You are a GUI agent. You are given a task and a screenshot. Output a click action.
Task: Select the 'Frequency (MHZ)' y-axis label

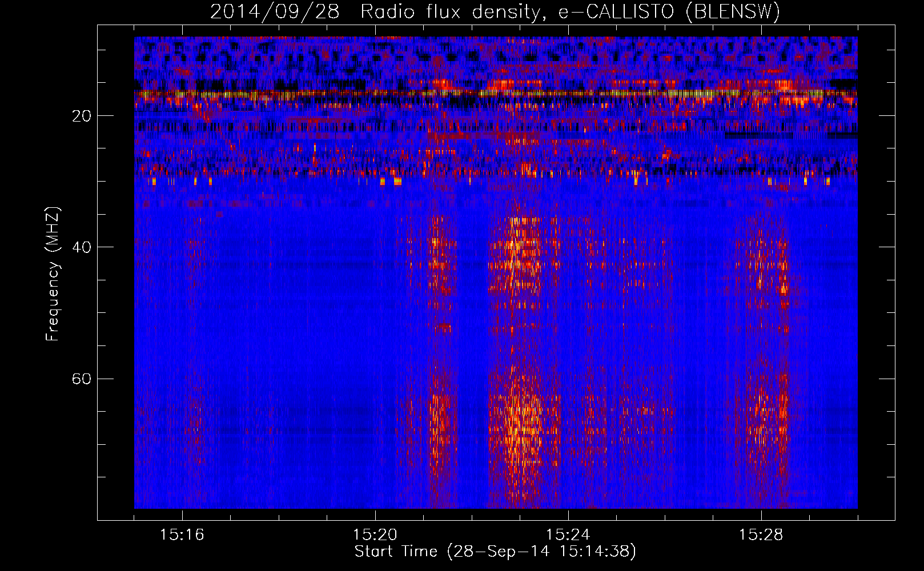[x=53, y=274]
